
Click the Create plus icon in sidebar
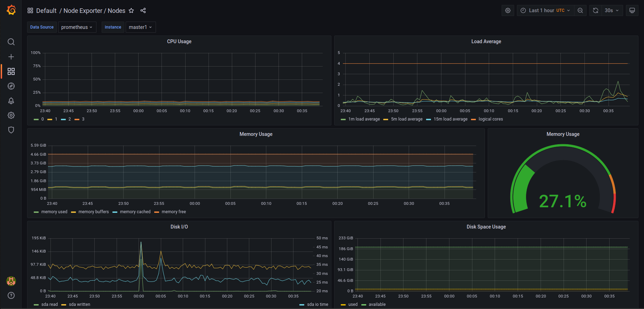tap(11, 57)
